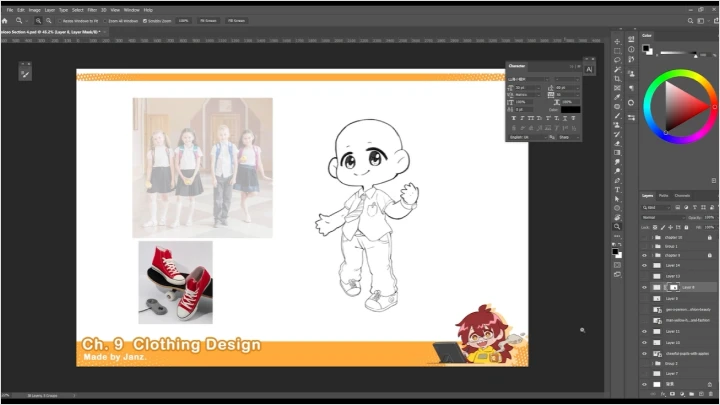The height and width of the screenshot is (405, 720).
Task: Toggle visibility of Layer 11
Action: (644, 331)
